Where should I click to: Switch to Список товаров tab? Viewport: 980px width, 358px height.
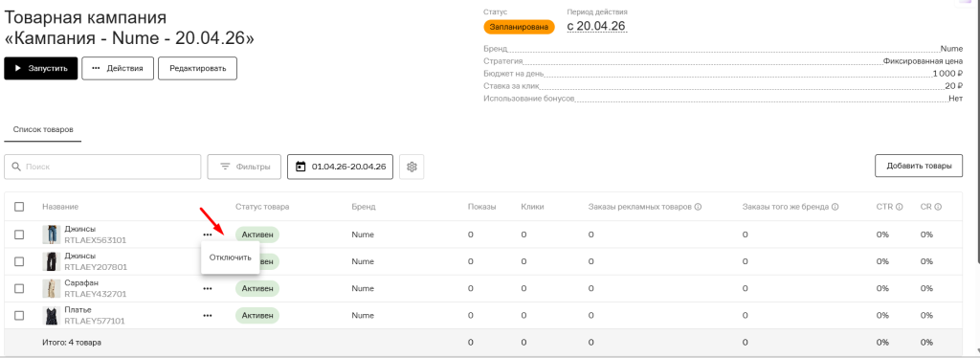(43, 130)
